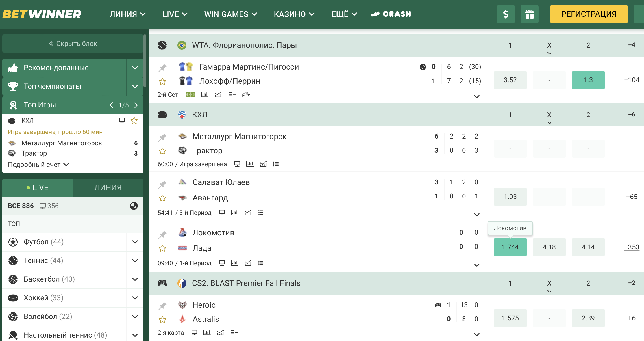Add КХЛ top game to favorites
644x341 pixels.
point(134,121)
